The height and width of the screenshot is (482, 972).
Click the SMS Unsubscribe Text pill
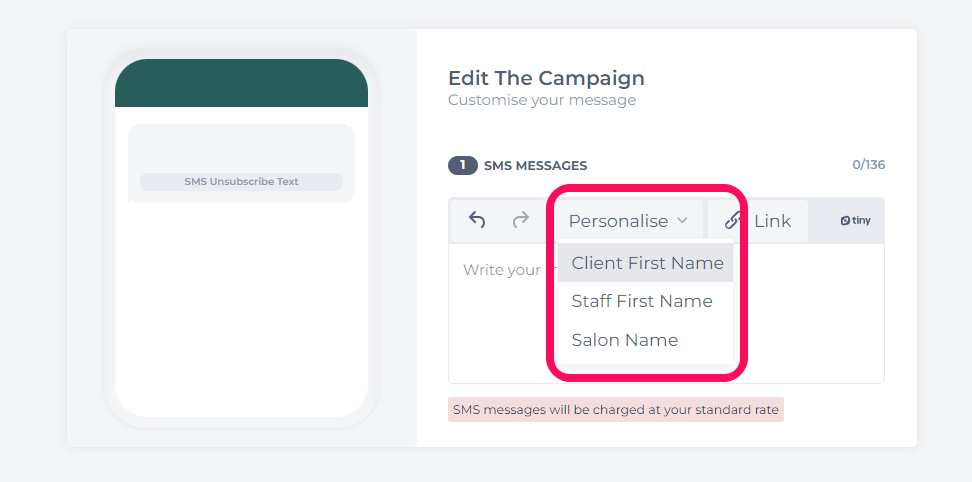click(x=241, y=182)
